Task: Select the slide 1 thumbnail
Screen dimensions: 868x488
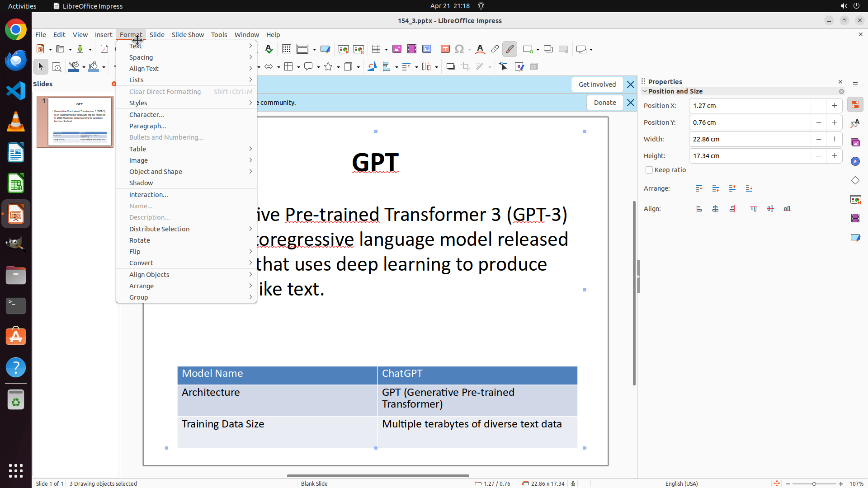Action: 80,122
